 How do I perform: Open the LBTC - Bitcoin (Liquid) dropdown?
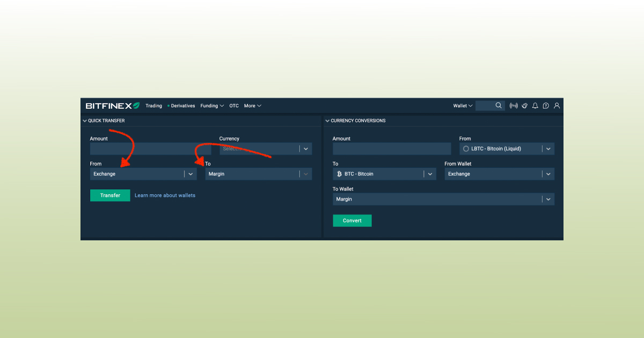548,149
